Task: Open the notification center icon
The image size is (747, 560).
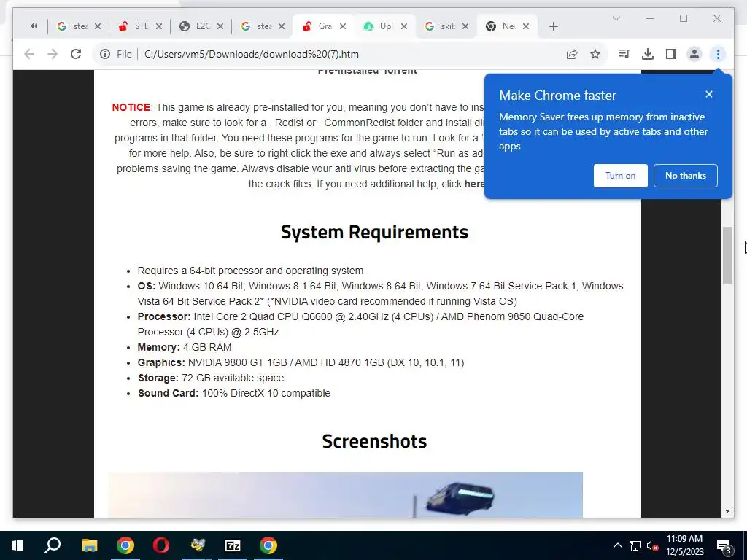Action: pos(724,546)
